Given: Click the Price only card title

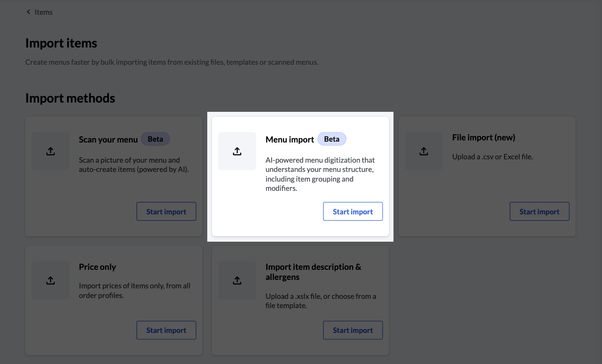Looking at the screenshot, I should click(x=97, y=267).
